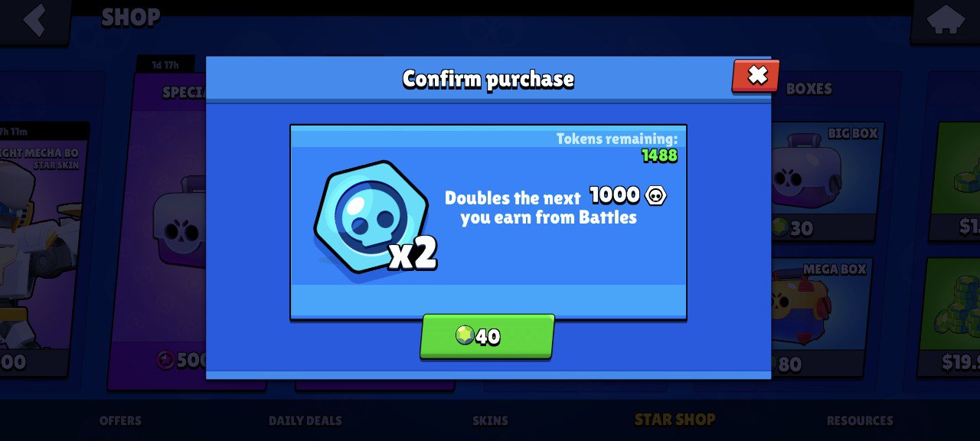980x441 pixels.
Task: Tap the 1488 tokens remaining counter
Action: [x=659, y=155]
